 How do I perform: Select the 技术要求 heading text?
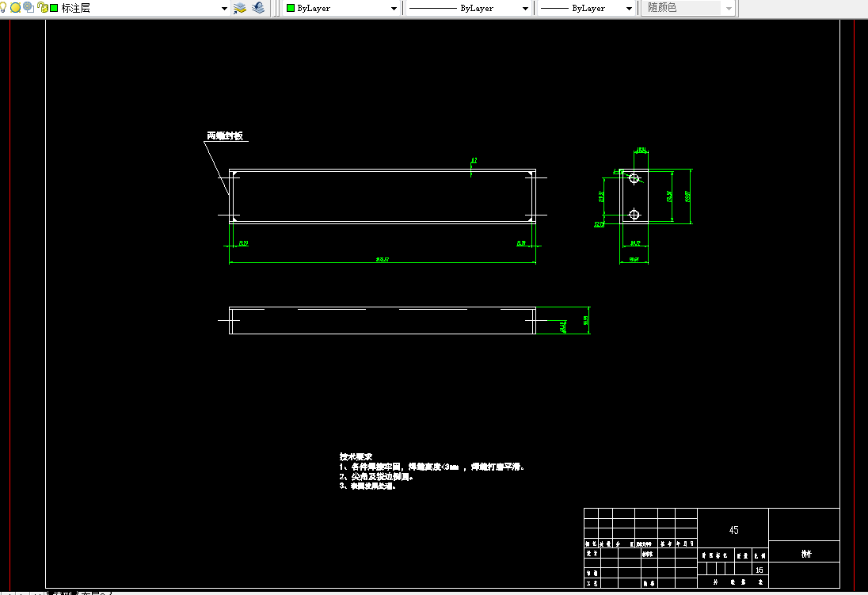356,457
